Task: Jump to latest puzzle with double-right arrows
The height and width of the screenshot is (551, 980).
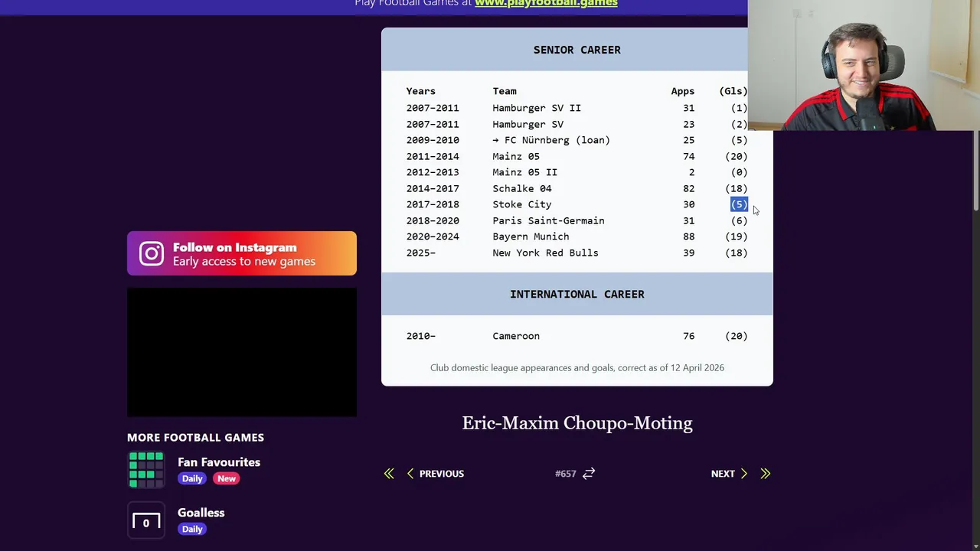Action: click(765, 474)
